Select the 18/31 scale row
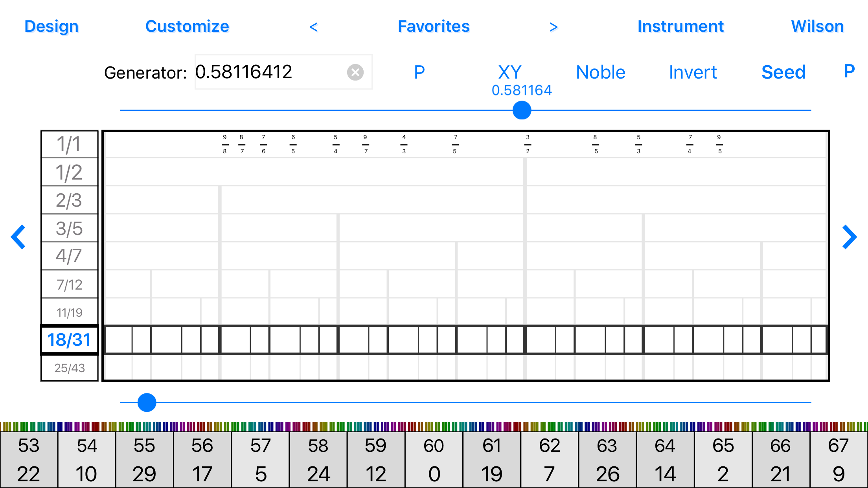Image resolution: width=868 pixels, height=488 pixels. [x=69, y=339]
